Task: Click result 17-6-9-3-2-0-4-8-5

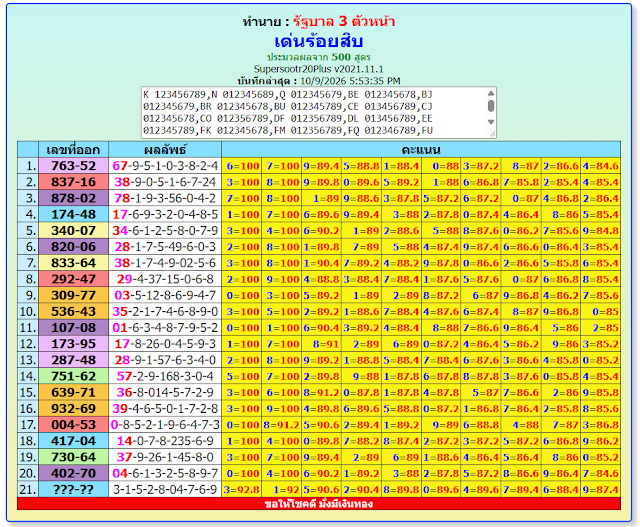Action: click(x=165, y=214)
